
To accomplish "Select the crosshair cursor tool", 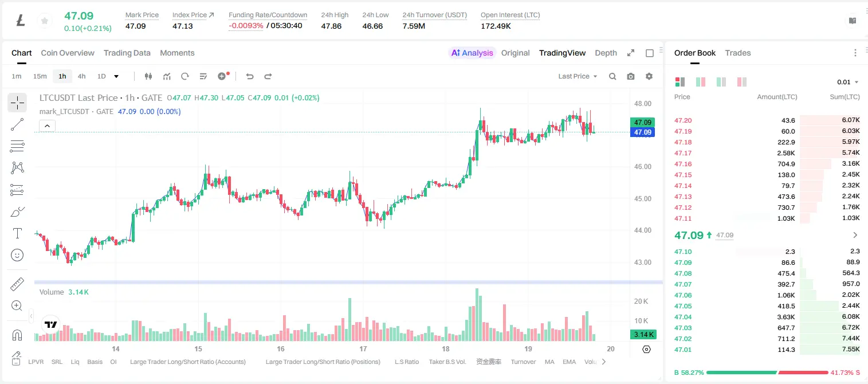I will (x=17, y=103).
